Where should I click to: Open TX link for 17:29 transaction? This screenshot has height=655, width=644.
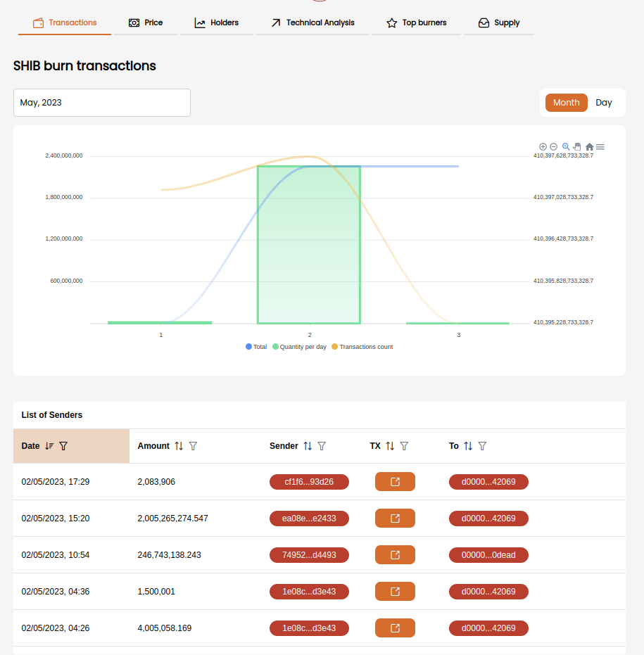pyautogui.click(x=395, y=482)
